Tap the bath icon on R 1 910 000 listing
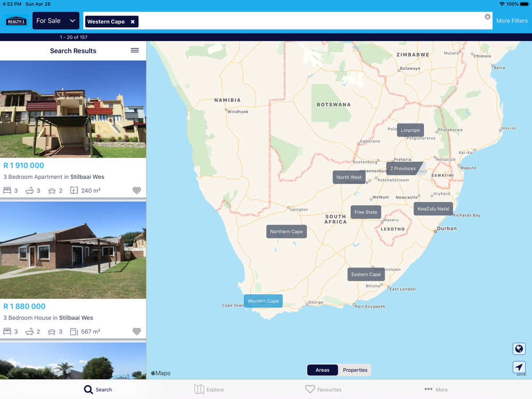The width and height of the screenshot is (532, 399). coord(29,190)
